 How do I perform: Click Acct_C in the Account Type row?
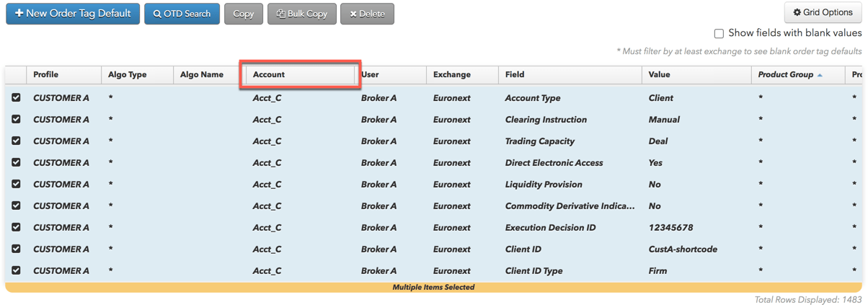pos(267,97)
